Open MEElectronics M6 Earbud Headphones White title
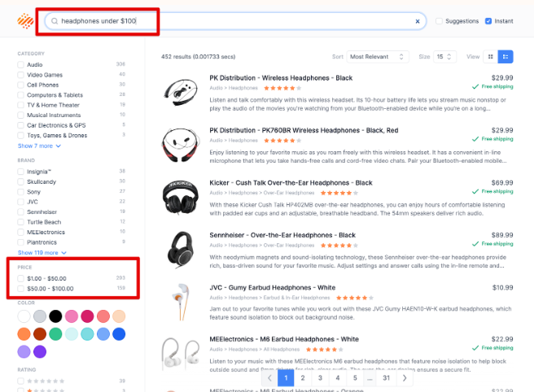Screen dimensions: 534x392 click(284, 339)
